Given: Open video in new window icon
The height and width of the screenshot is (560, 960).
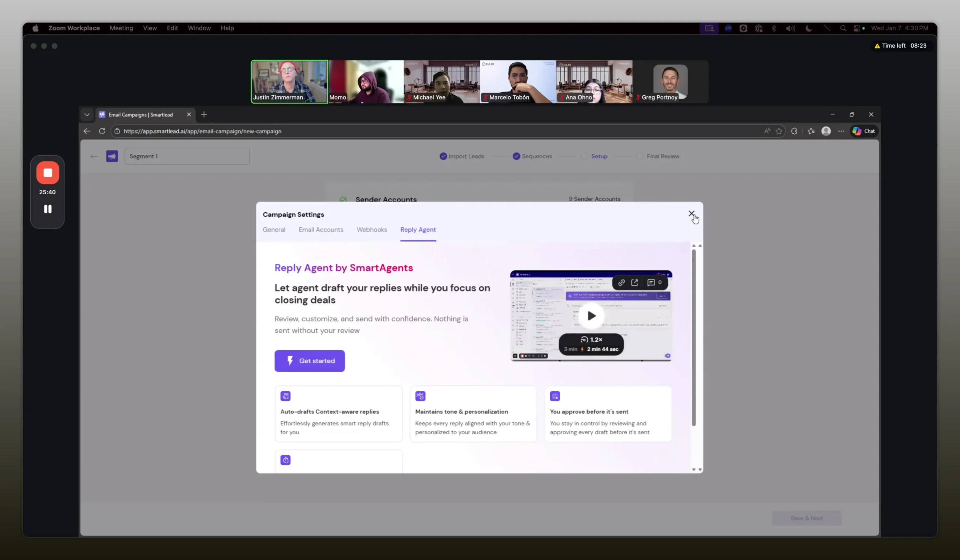Looking at the screenshot, I should point(634,283).
